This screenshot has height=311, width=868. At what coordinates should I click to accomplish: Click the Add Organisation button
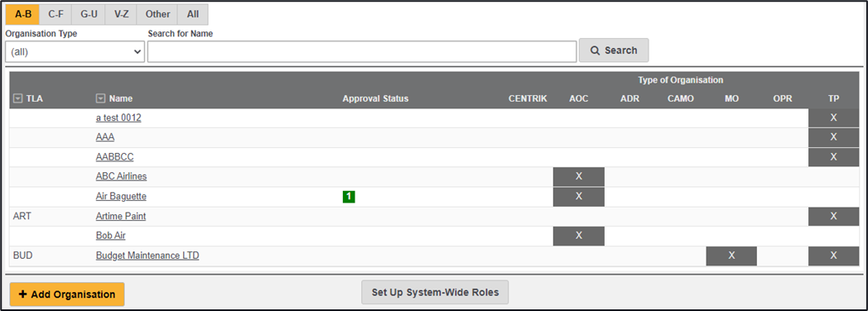pyautogui.click(x=67, y=294)
